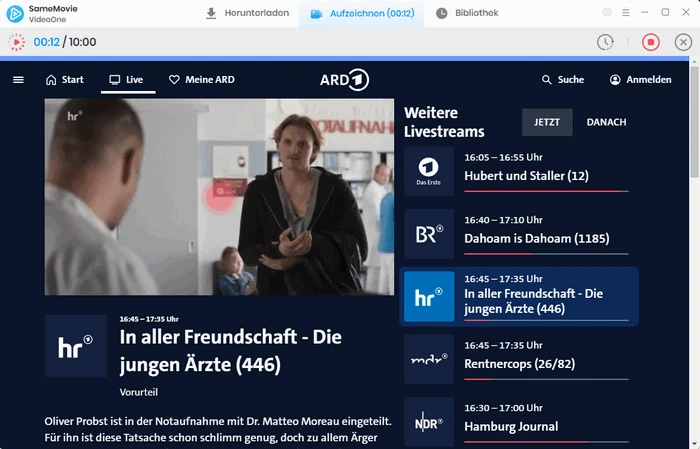Click the Weitere Livestreams heading
700x449 pixels.
[x=444, y=122]
